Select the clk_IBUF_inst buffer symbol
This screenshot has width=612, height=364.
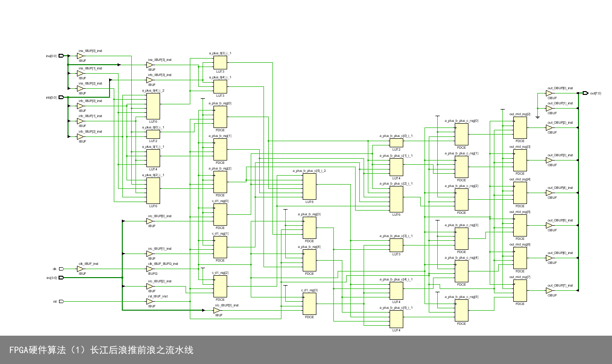(80, 269)
